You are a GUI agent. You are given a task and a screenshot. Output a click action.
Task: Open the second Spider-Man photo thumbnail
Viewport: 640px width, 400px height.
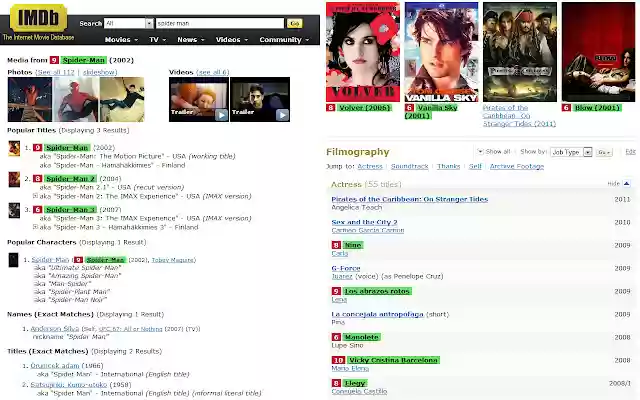76,99
